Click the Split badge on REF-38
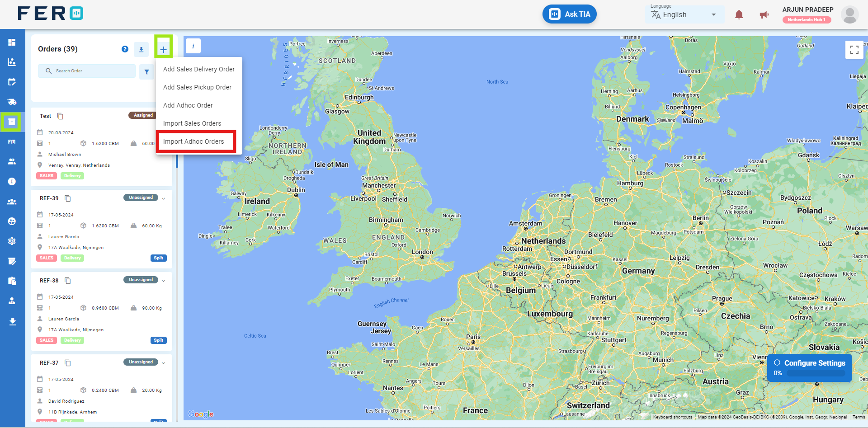868x428 pixels. tap(158, 340)
